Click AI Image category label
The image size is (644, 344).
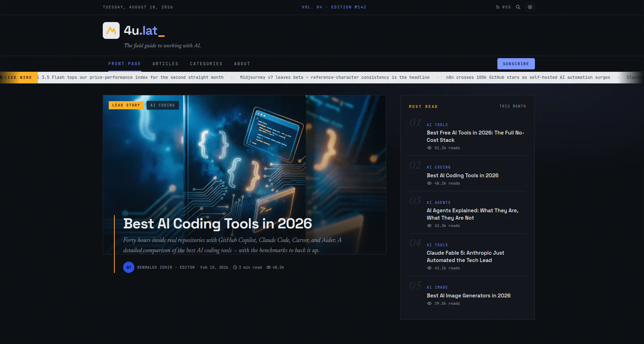(x=437, y=287)
